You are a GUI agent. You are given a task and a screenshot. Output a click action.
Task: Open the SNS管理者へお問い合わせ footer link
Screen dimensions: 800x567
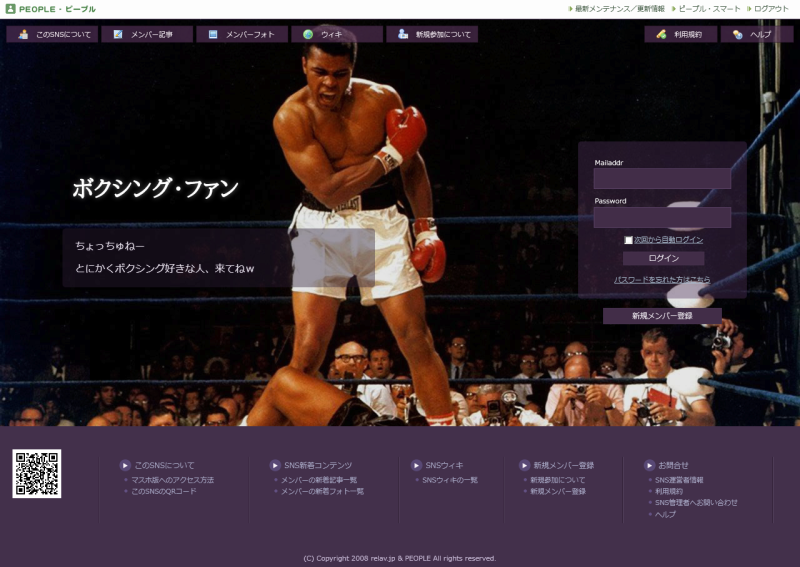[x=696, y=502]
